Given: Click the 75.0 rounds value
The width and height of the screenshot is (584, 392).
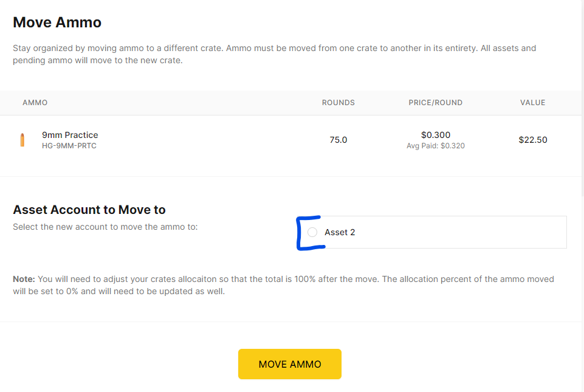Looking at the screenshot, I should (338, 140).
